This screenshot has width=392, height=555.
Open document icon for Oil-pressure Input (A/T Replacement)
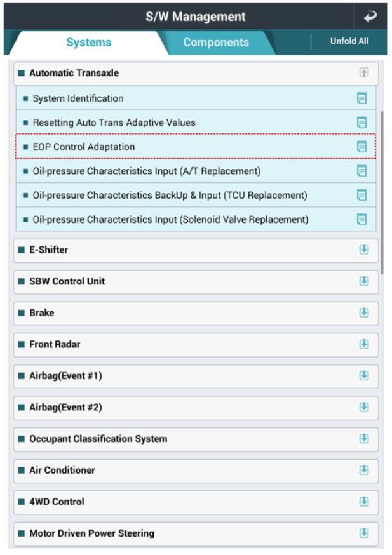[x=362, y=171]
